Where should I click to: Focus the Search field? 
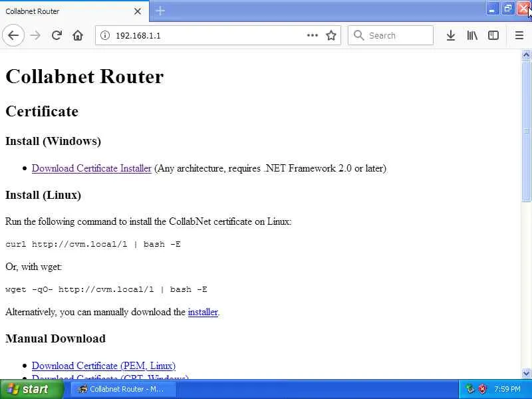coord(390,35)
